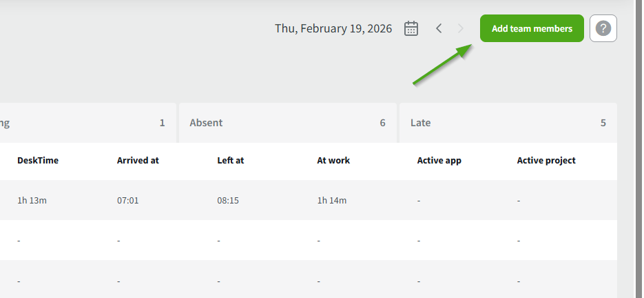The height and width of the screenshot is (298, 644).
Task: Select the 08:15 left-at time cell
Action: [227, 201]
